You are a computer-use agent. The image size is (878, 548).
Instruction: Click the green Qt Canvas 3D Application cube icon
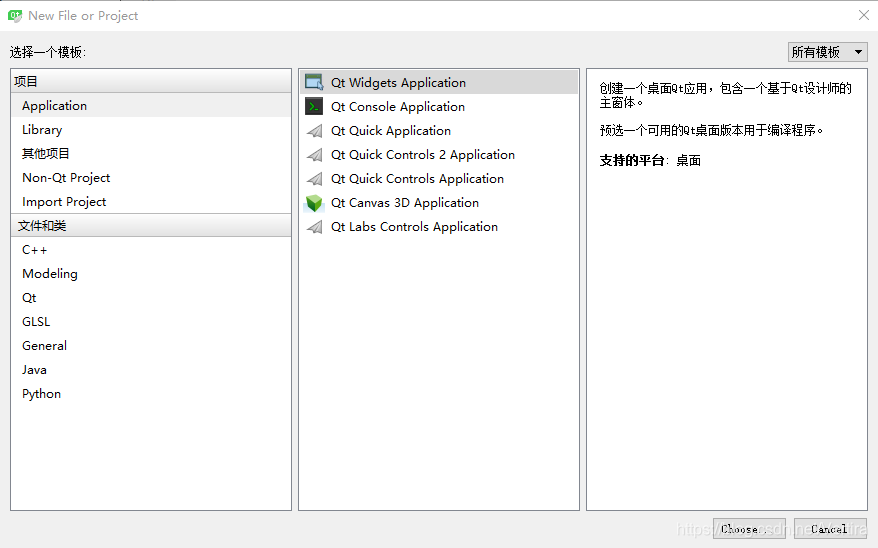click(314, 203)
